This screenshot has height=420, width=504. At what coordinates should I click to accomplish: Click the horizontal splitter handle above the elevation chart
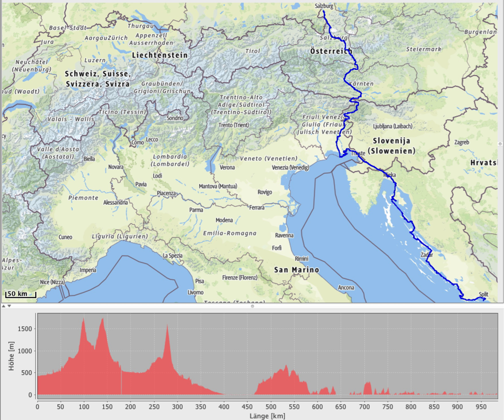[x=252, y=306]
